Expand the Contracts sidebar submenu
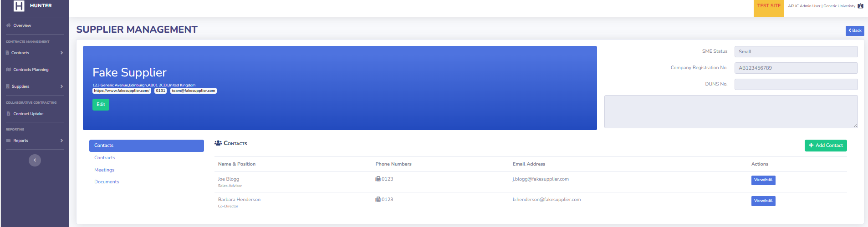 [61, 53]
